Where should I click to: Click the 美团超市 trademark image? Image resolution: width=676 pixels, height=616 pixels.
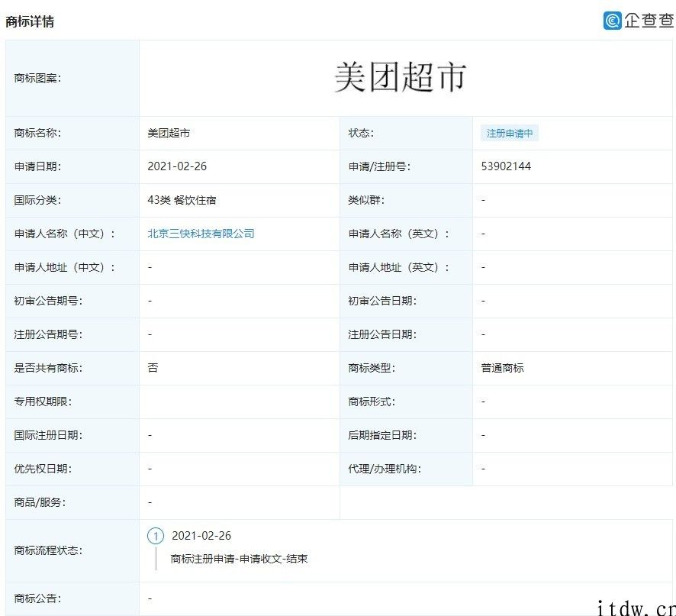401,77
